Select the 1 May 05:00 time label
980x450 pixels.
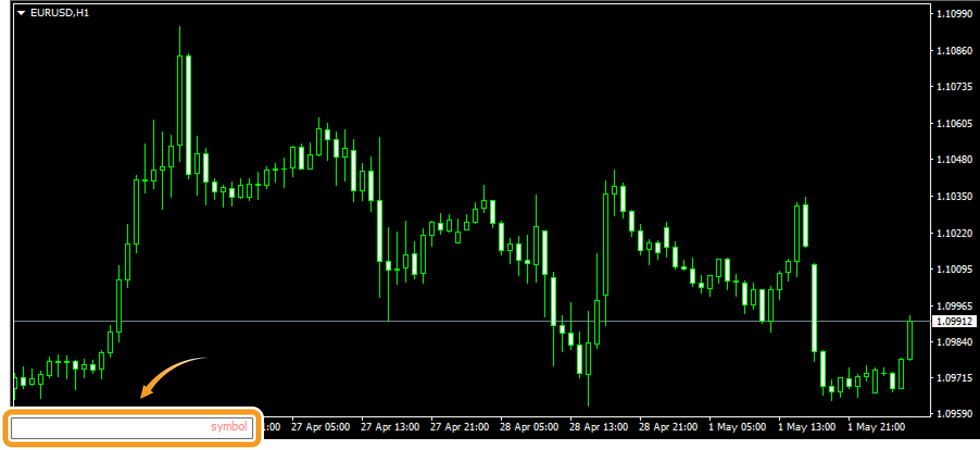[x=737, y=427]
